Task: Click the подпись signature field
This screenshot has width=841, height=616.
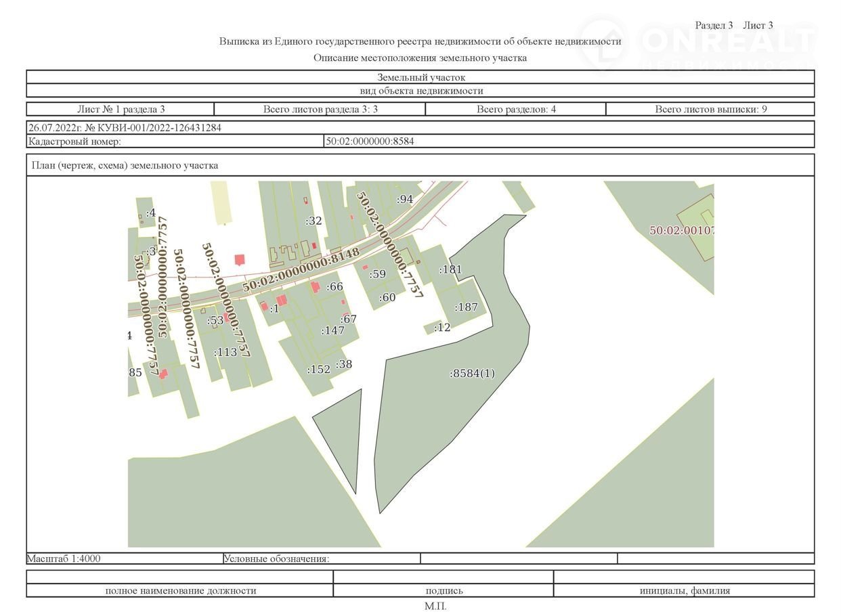Action: (444, 590)
